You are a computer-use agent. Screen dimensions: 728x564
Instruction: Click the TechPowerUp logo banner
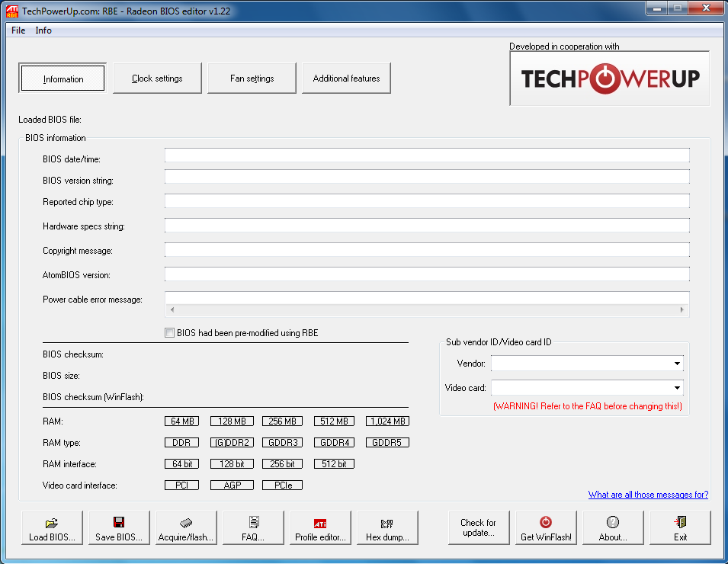pyautogui.click(x=610, y=79)
